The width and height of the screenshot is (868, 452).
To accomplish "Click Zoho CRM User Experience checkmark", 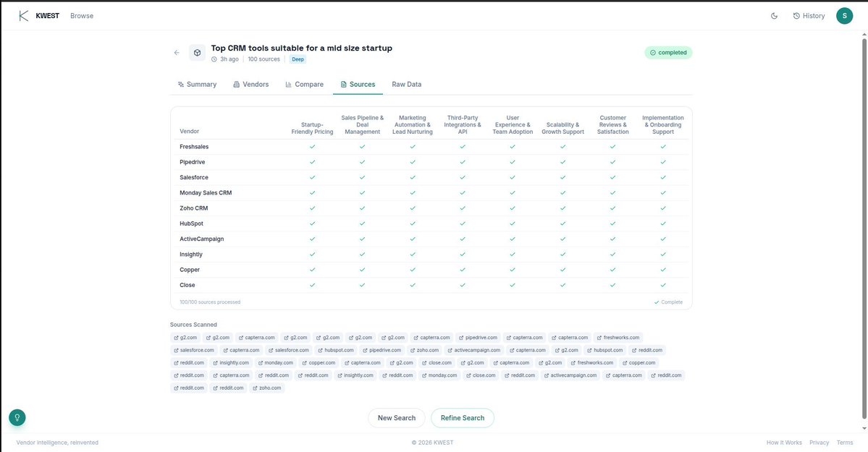I will tap(513, 208).
